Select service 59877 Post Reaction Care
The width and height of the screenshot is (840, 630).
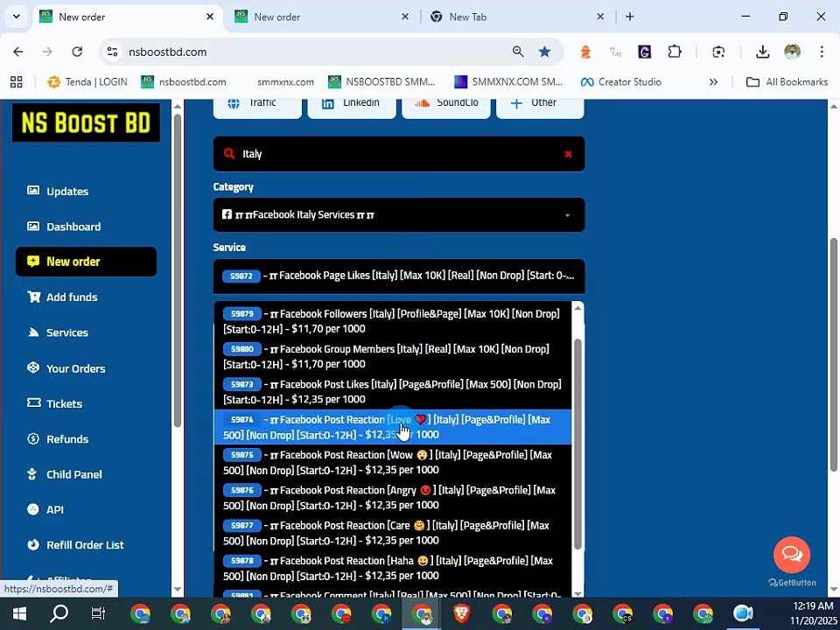[x=393, y=533]
